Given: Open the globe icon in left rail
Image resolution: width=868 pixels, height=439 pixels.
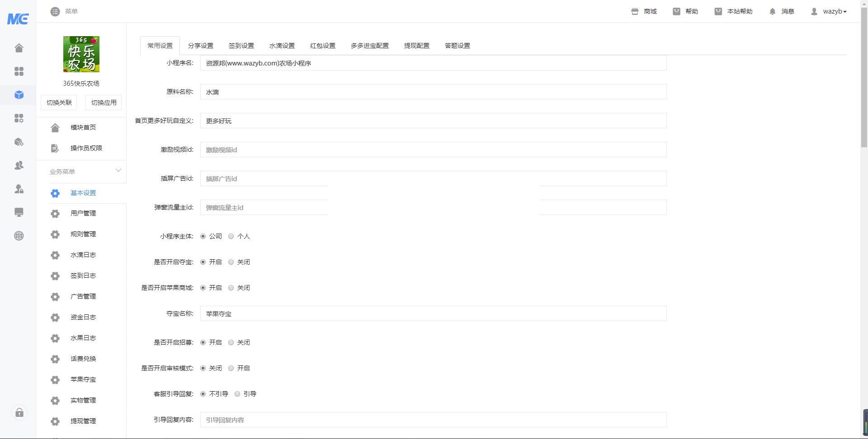Looking at the screenshot, I should click(19, 236).
